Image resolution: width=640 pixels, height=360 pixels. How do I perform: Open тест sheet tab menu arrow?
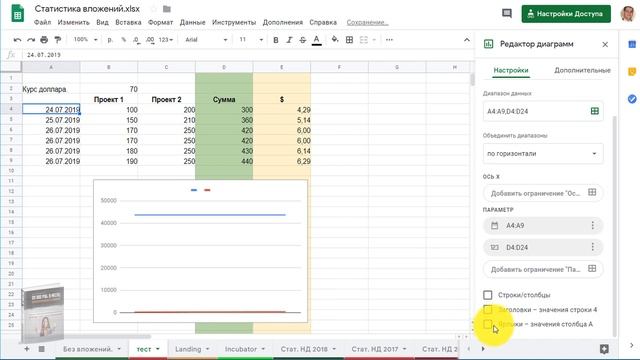tap(158, 349)
